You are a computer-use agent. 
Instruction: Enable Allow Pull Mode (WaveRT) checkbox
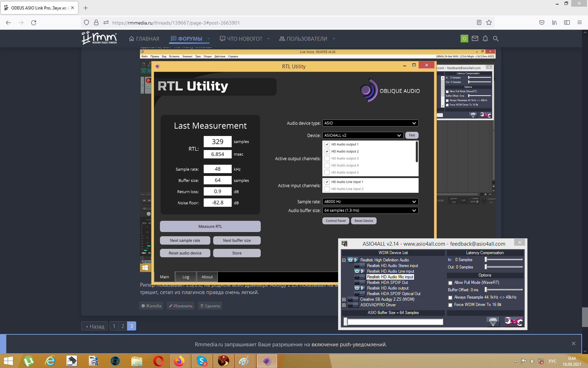pos(450,283)
